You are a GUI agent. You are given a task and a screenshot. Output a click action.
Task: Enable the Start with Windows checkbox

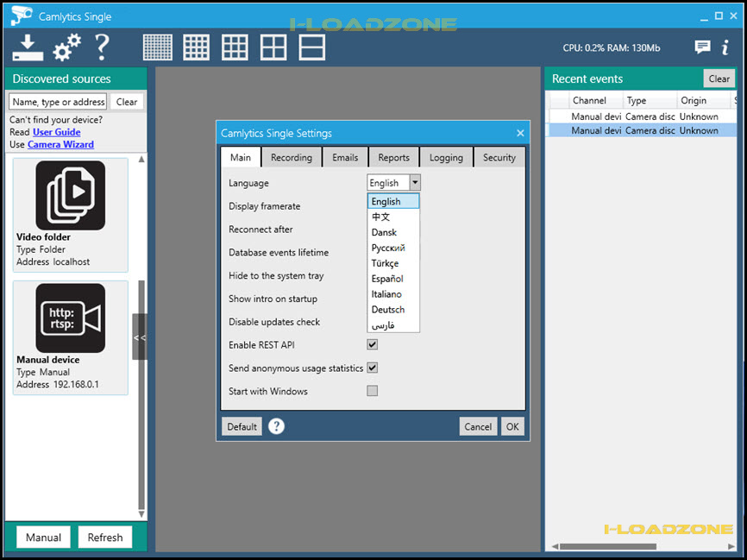click(373, 391)
